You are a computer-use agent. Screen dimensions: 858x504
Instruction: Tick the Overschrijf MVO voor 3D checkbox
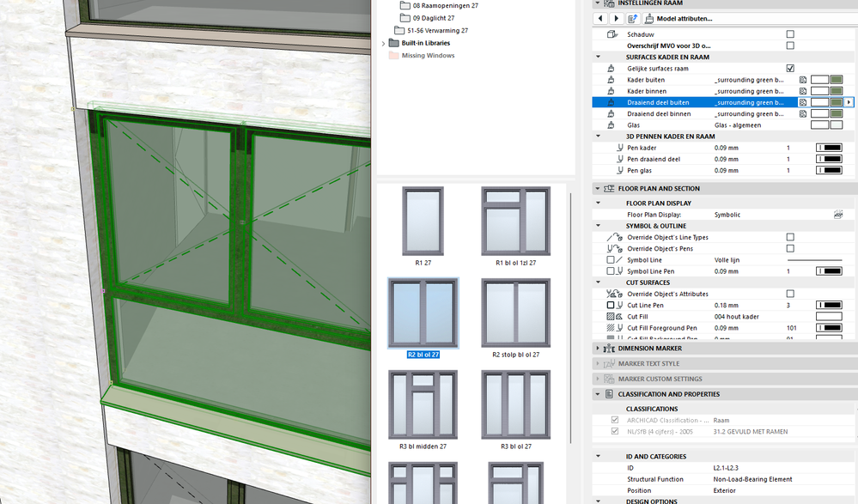pyautogui.click(x=790, y=46)
